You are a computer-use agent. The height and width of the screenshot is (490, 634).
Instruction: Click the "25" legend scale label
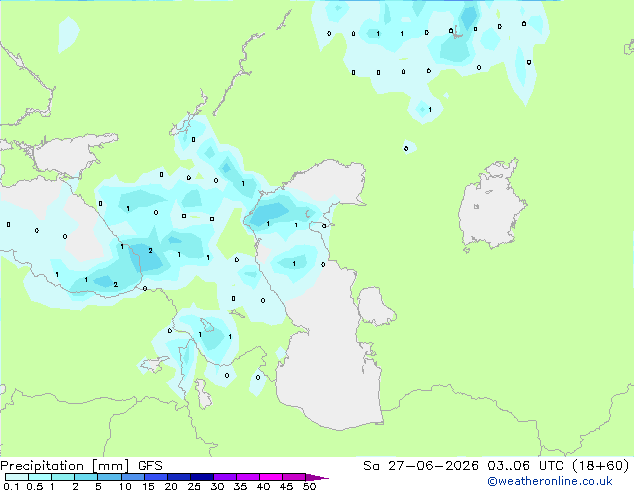[194, 486]
